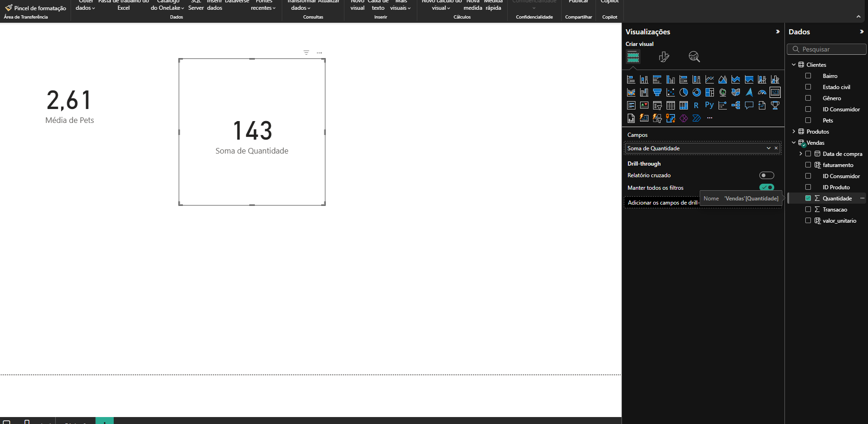Collapse the ribbon with the chevron

(x=858, y=16)
